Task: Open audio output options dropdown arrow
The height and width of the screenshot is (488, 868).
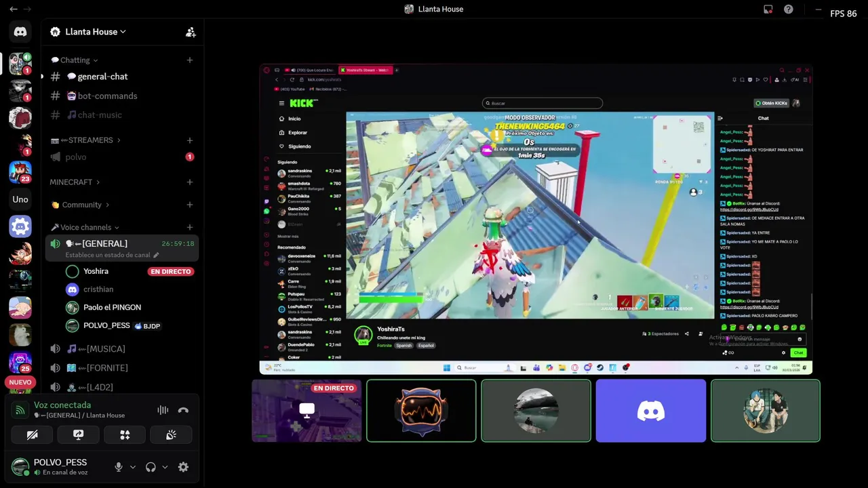Action: tap(165, 467)
